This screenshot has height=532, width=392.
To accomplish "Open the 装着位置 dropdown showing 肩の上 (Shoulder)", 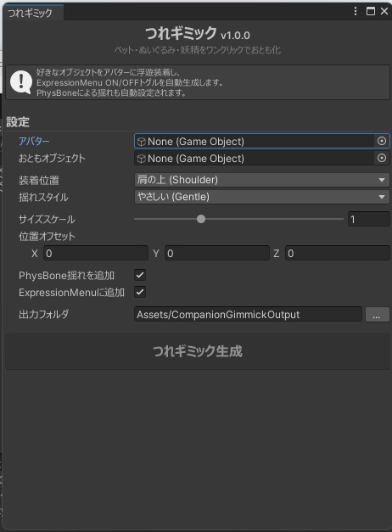I will (261, 180).
